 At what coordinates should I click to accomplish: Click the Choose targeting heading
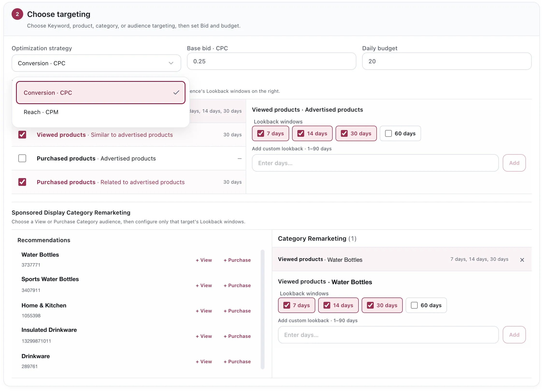(59, 14)
